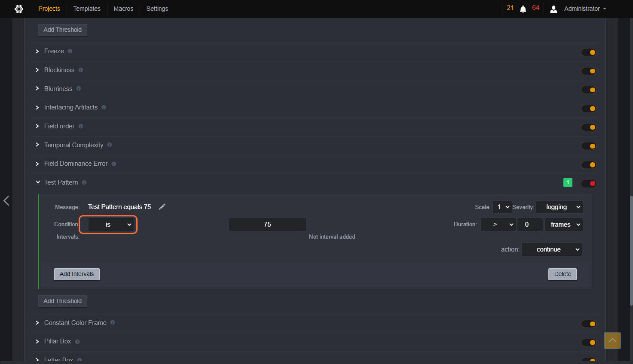Click the Blockiness info icon
633x364 pixels.
pos(81,70)
